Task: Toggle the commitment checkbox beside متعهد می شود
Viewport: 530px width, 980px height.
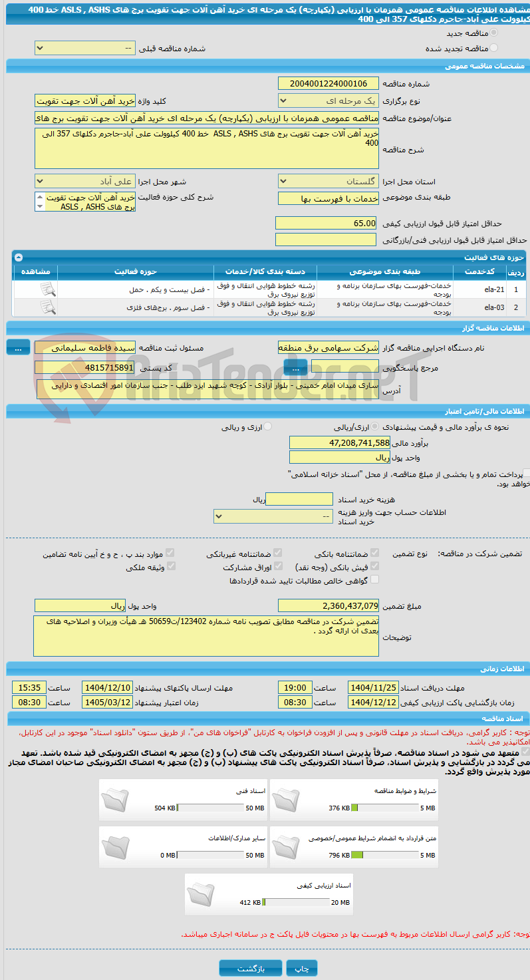Action: tap(527, 752)
